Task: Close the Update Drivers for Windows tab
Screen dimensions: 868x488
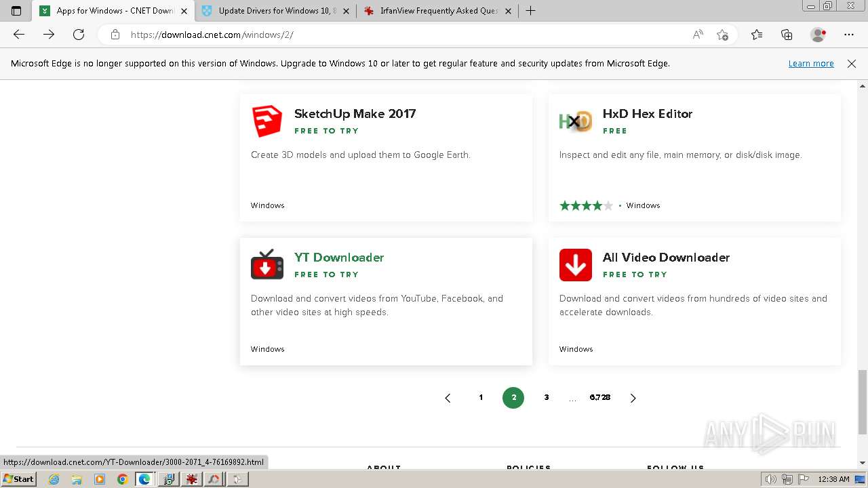Action: click(x=347, y=11)
